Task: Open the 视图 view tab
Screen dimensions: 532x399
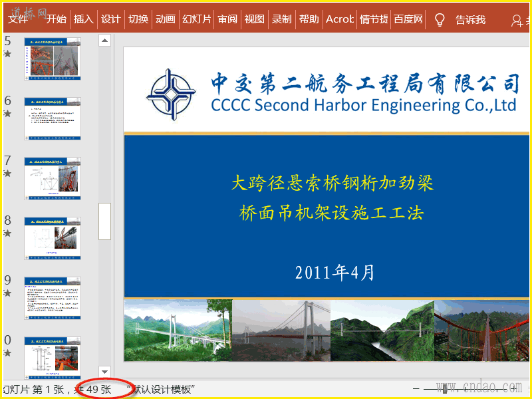Action: point(255,19)
